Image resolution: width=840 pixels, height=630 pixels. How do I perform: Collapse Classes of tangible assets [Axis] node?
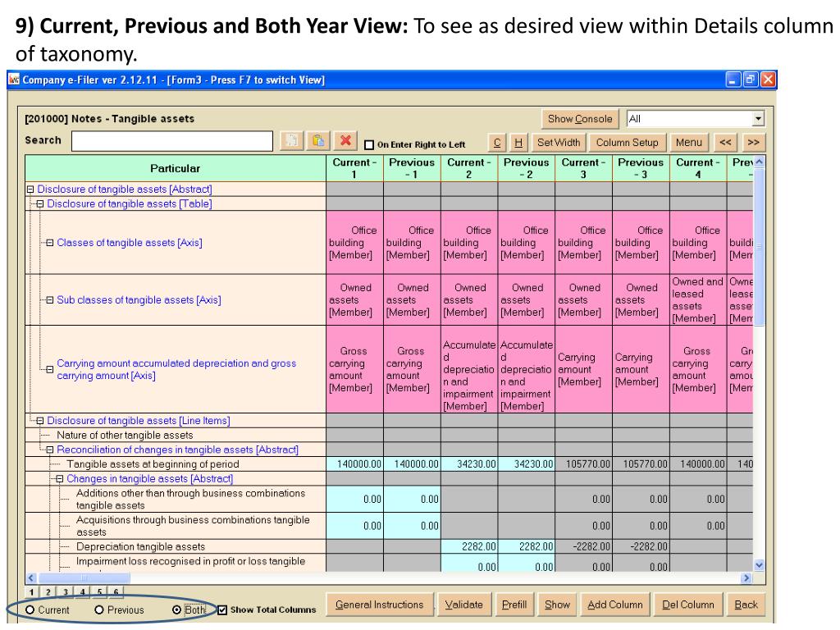pos(50,243)
